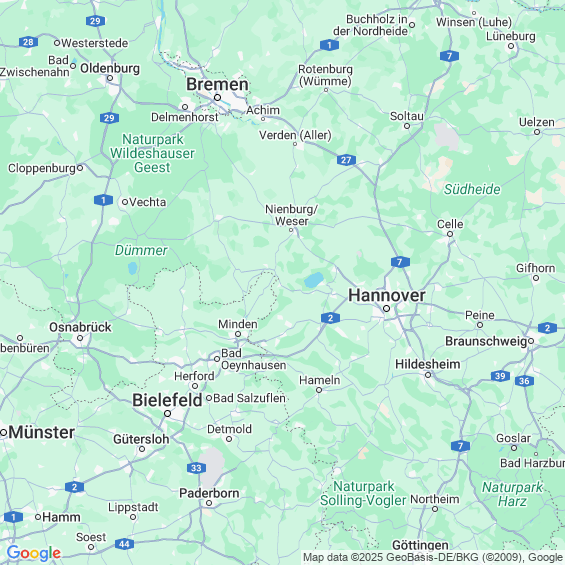Click the Paderborn city label
The height and width of the screenshot is (565, 565).
click(x=209, y=493)
